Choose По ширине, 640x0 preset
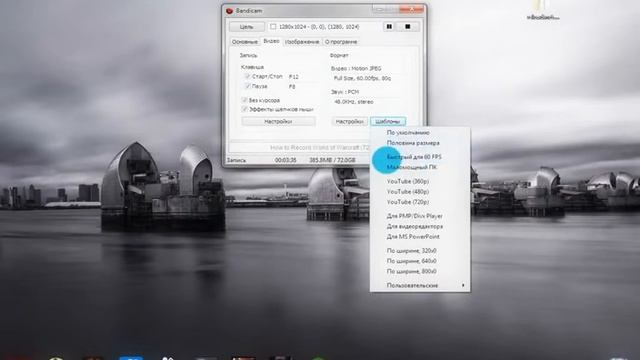 (420, 261)
